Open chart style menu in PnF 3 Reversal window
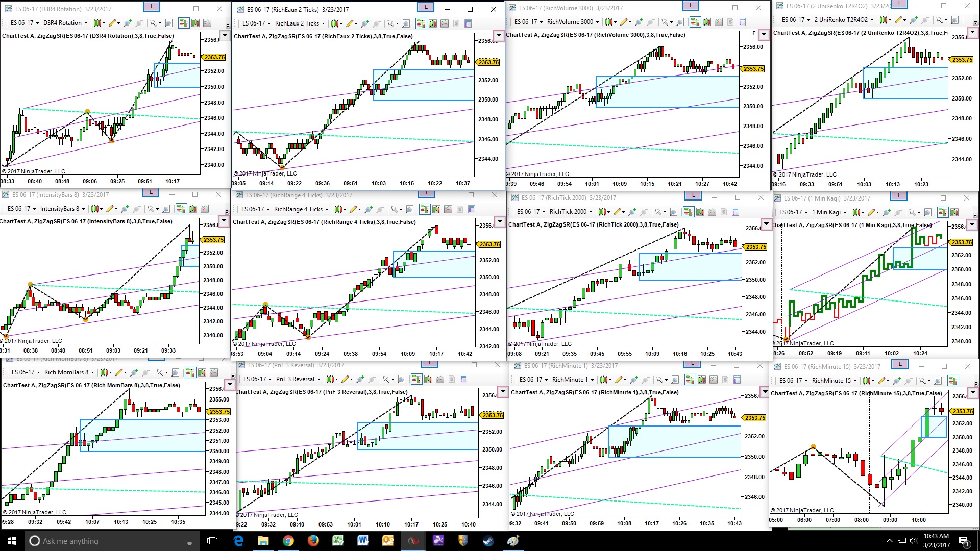Screen dimensions: 980x551 [332, 379]
